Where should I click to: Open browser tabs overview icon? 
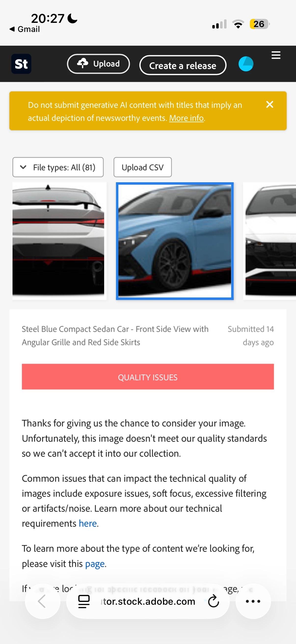click(84, 601)
